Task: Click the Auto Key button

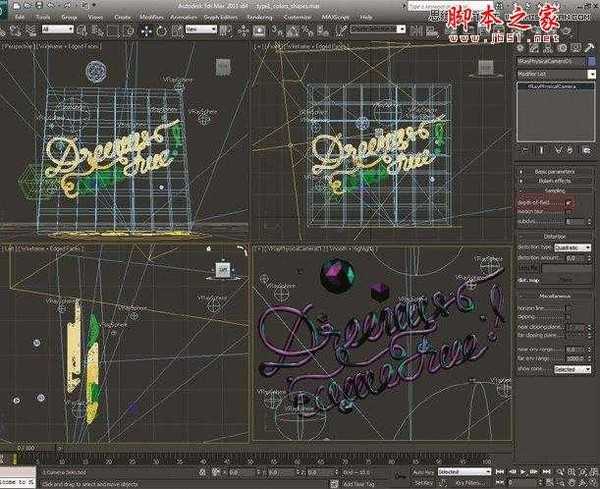Action: coord(421,471)
